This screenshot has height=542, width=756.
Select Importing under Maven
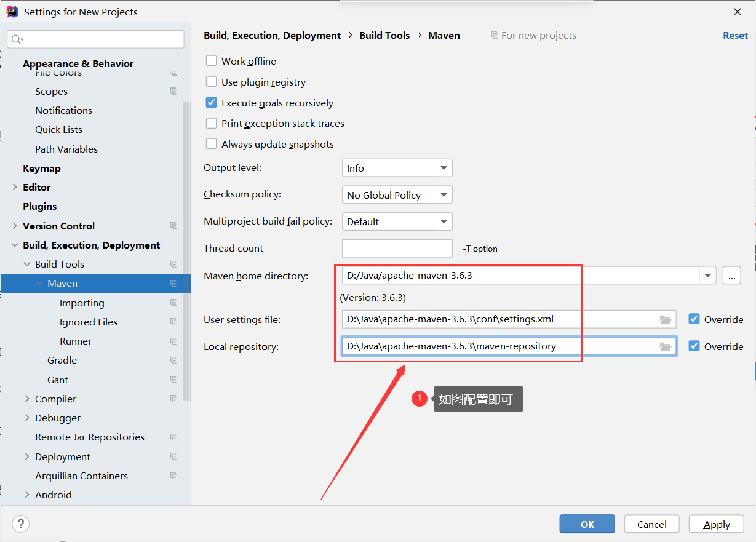click(x=82, y=303)
